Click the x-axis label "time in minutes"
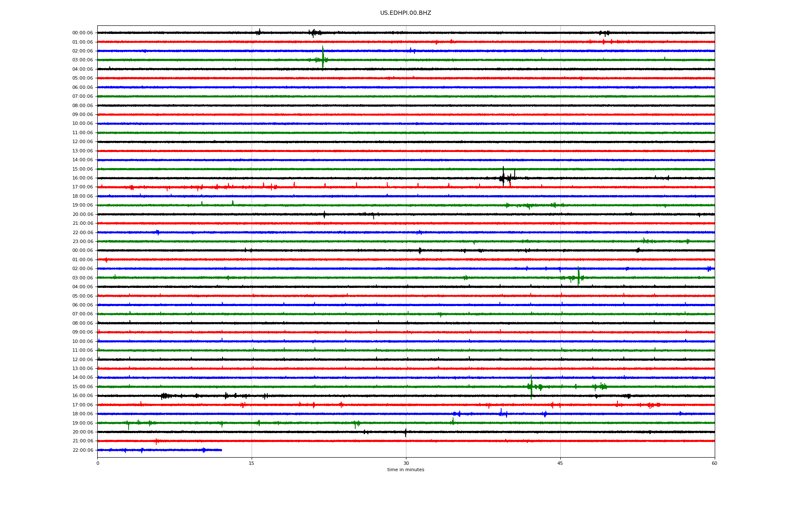812x508 pixels. pos(406,470)
